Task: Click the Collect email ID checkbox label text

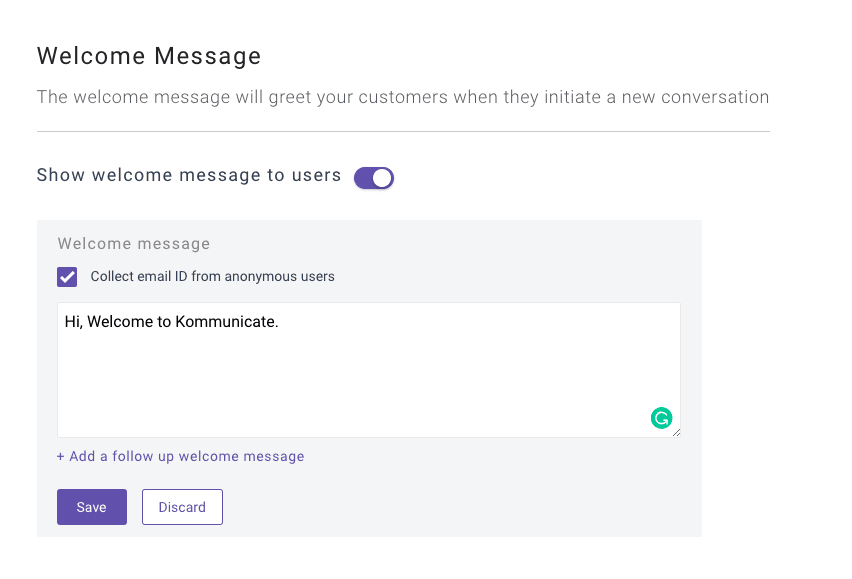Action: pyautogui.click(x=212, y=276)
